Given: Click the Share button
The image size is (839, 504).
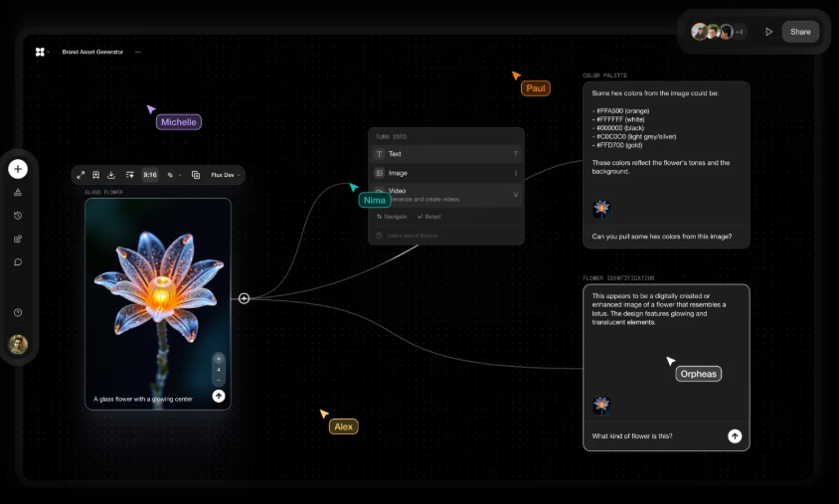Looking at the screenshot, I should [800, 32].
